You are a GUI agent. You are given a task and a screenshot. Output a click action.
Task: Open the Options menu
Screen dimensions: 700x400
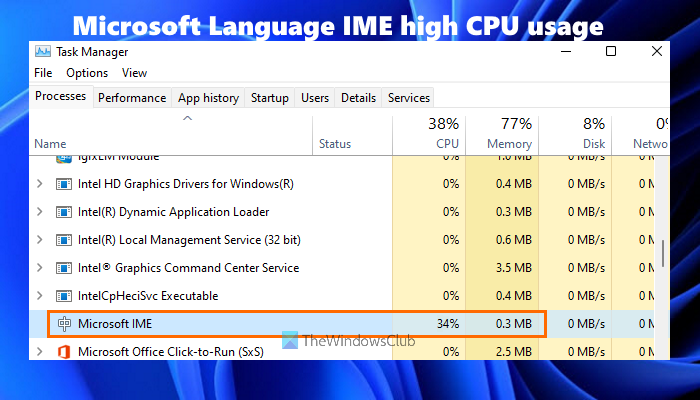click(87, 73)
